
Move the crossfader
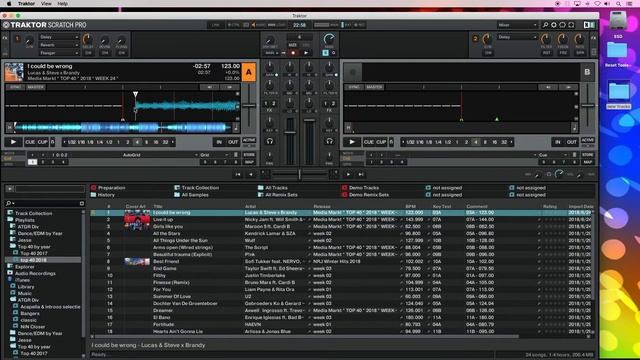click(x=300, y=174)
